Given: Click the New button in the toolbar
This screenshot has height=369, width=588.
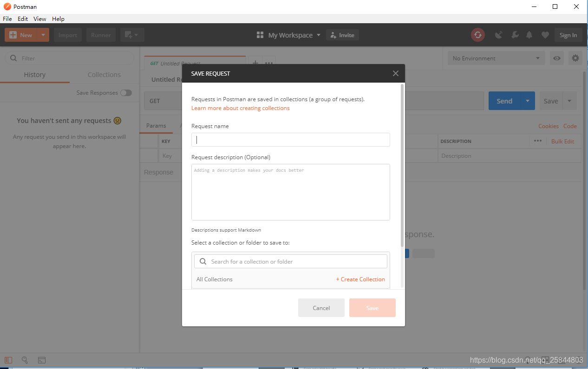Looking at the screenshot, I should pyautogui.click(x=20, y=35).
